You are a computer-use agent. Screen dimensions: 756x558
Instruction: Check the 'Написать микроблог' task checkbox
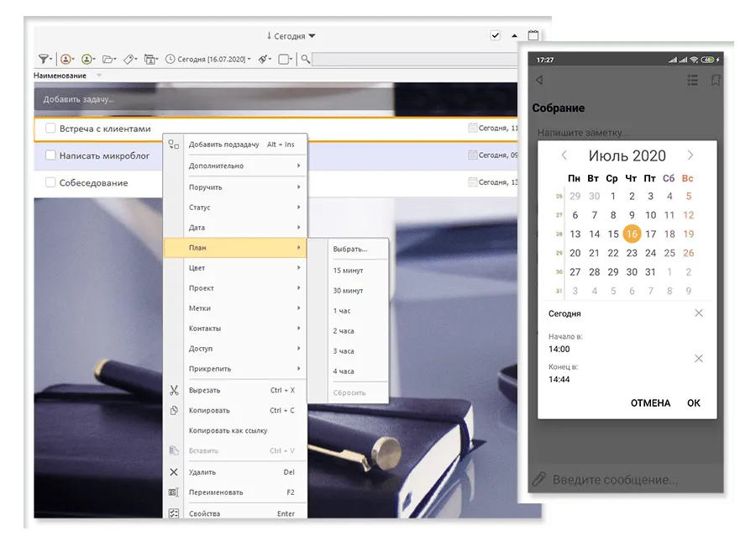50,155
